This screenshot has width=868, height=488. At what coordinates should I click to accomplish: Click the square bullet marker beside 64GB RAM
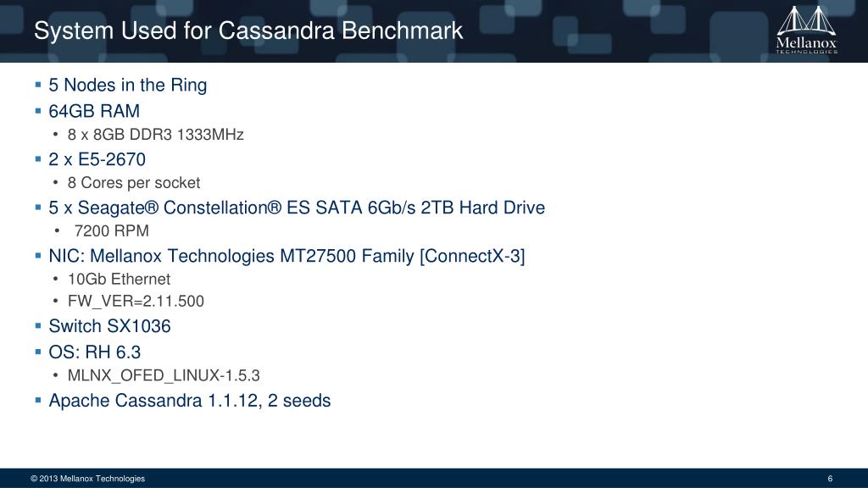click(37, 111)
